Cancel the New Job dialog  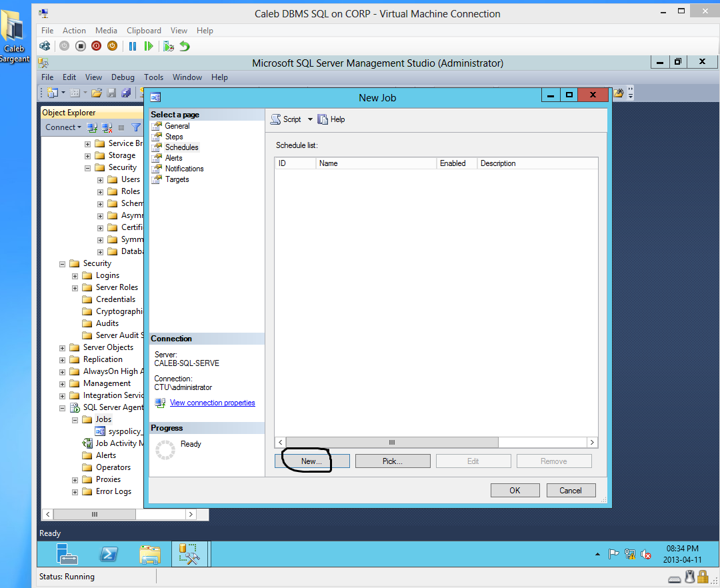571,490
